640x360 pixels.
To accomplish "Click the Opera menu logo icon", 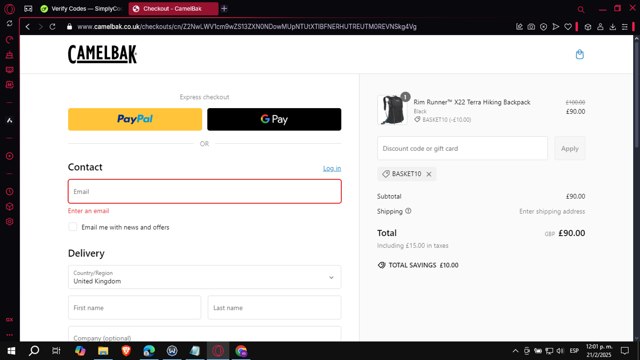I will [x=9, y=9].
